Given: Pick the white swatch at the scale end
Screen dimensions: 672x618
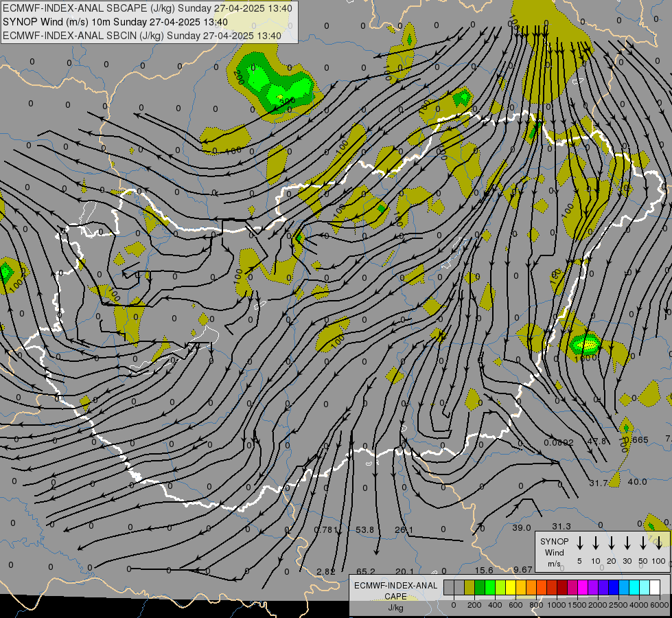Looking at the screenshot, I should coord(656,587).
